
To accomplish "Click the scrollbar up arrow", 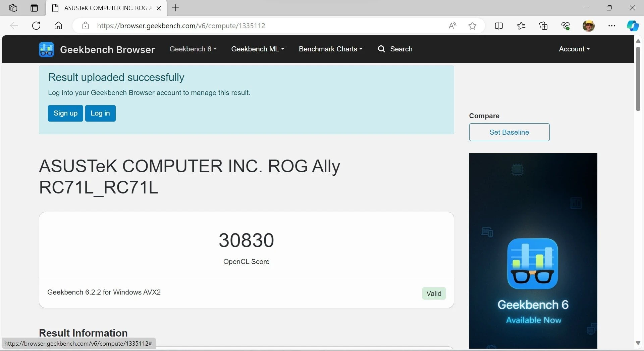I will pos(638,41).
